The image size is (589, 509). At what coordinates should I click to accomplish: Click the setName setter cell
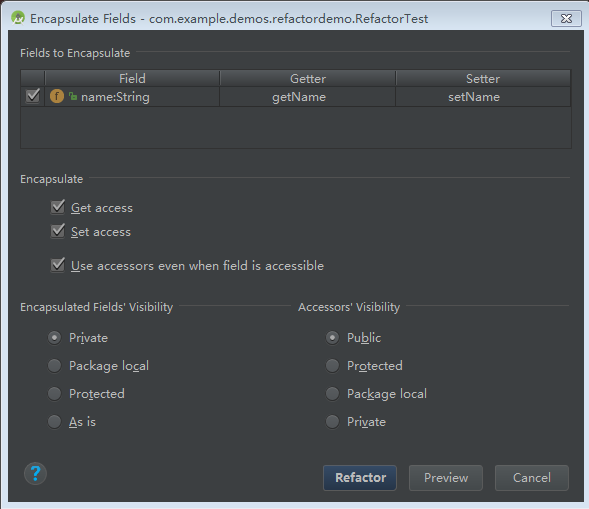(483, 97)
